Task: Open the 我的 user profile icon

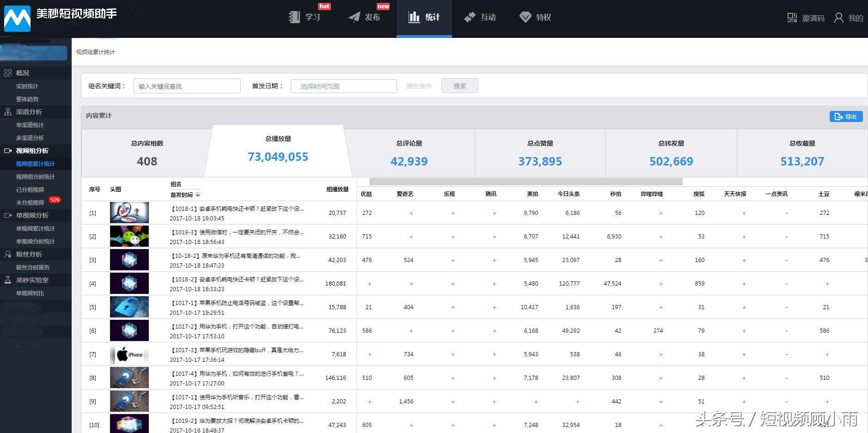Action: (x=838, y=18)
